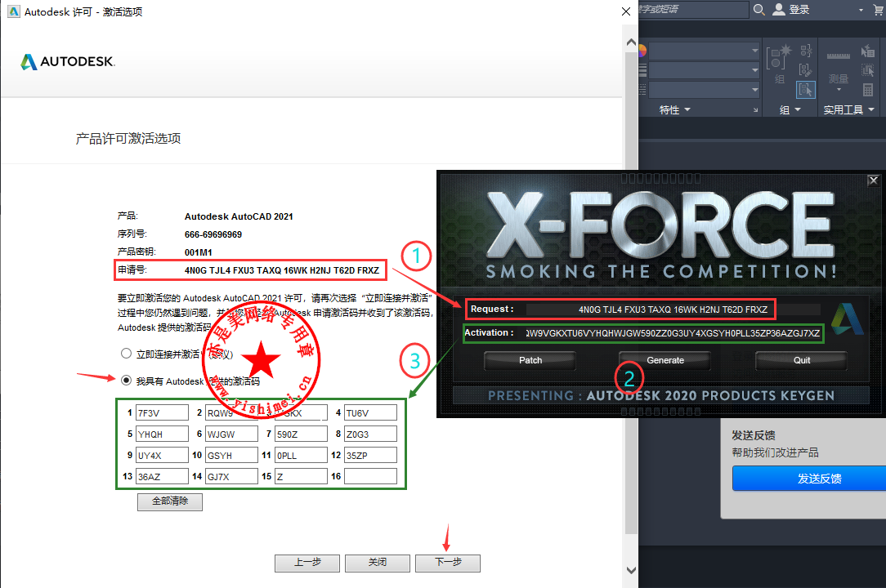The height and width of the screenshot is (588, 886).
Task: Select the Group Edit pencil icon
Action: pos(807,70)
